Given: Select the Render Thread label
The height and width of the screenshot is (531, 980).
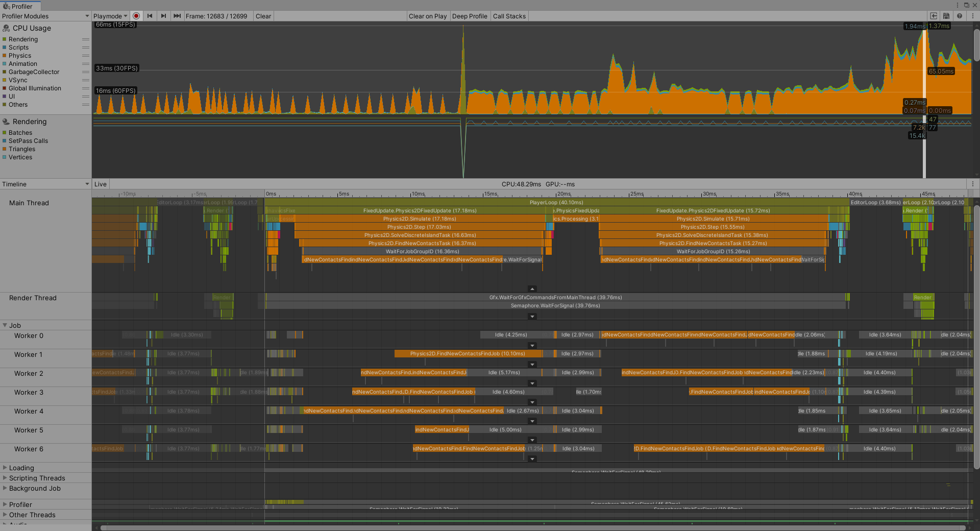Looking at the screenshot, I should (x=33, y=298).
